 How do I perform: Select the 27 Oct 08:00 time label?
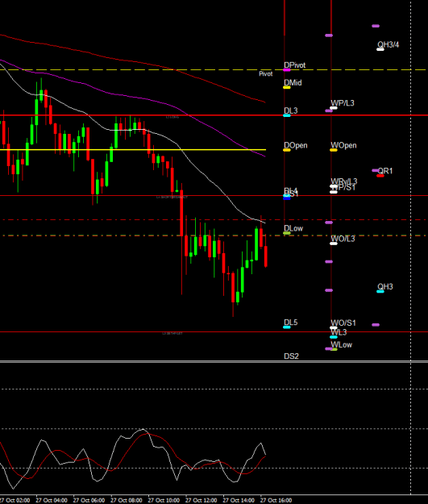127,501
